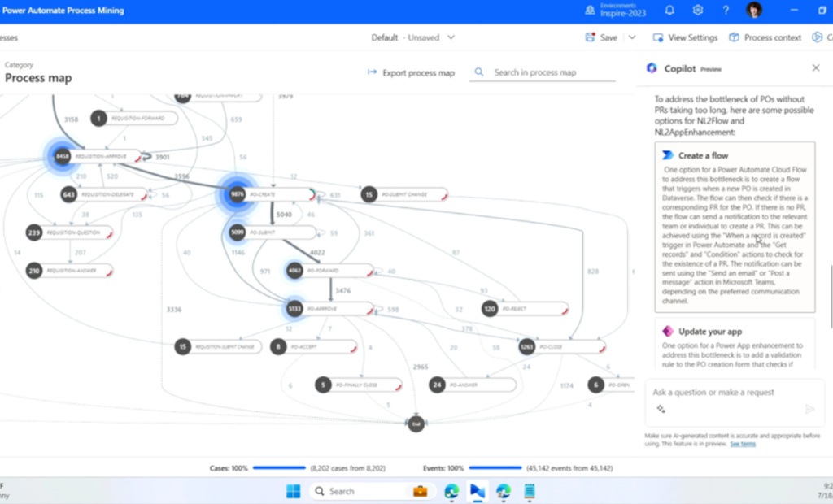Open the user profile avatar
This screenshot has height=504, width=833.
(x=754, y=10)
